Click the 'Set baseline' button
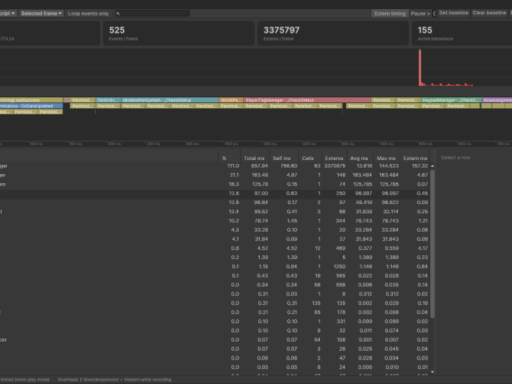 (454, 13)
